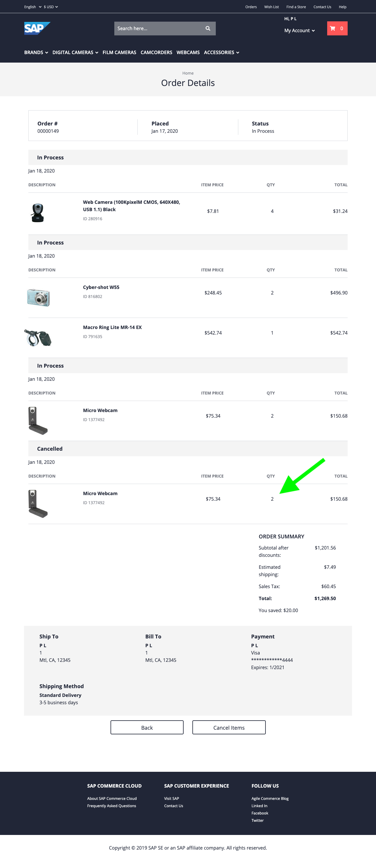
Task: Open the English language dropdown
Action: (x=32, y=7)
